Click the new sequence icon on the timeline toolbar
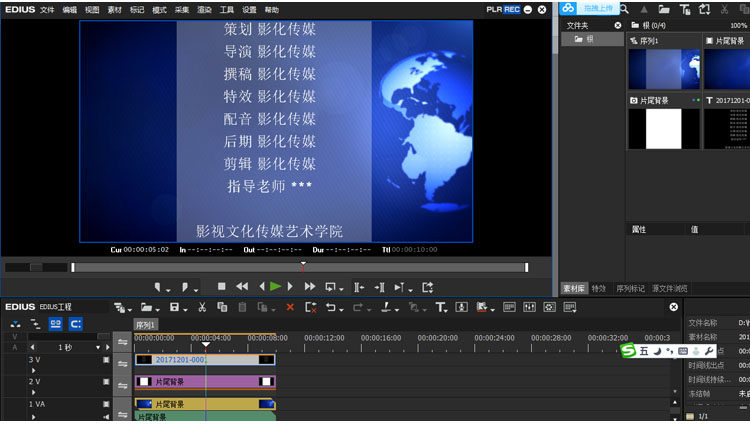This screenshot has width=750, height=425. [x=119, y=307]
